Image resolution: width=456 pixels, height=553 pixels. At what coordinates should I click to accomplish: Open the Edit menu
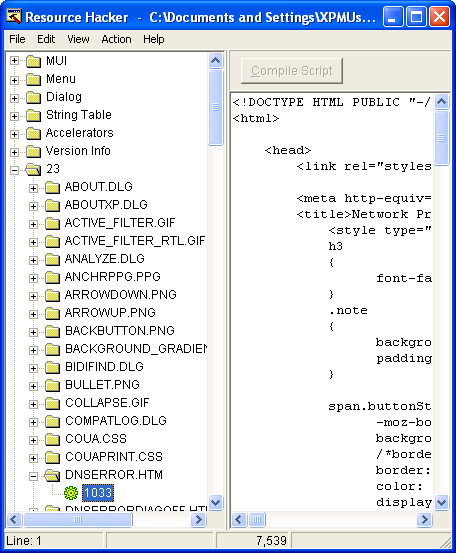[46, 39]
